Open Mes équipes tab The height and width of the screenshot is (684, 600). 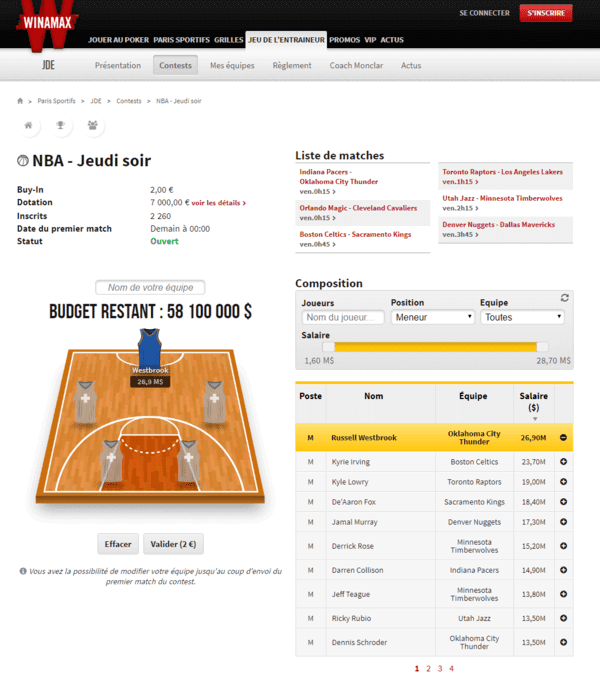click(x=232, y=65)
